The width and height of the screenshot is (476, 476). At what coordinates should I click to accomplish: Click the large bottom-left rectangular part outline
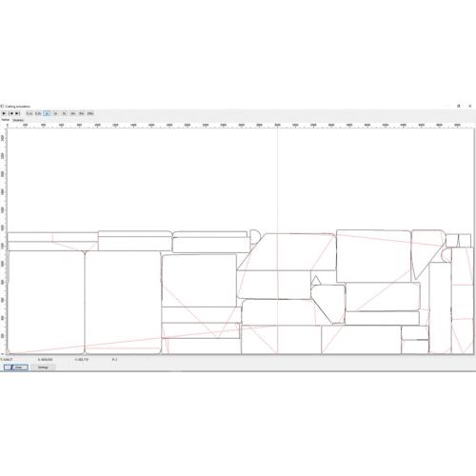tap(47, 302)
